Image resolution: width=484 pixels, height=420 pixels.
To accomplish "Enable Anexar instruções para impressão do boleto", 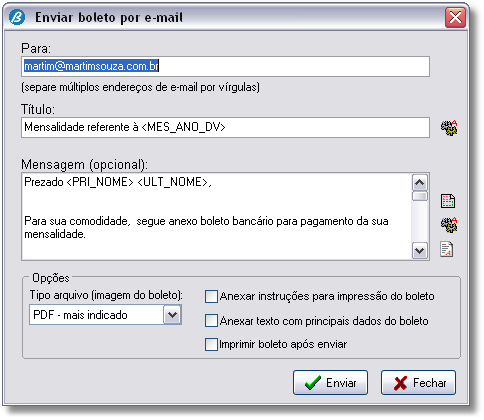I will point(211,296).
